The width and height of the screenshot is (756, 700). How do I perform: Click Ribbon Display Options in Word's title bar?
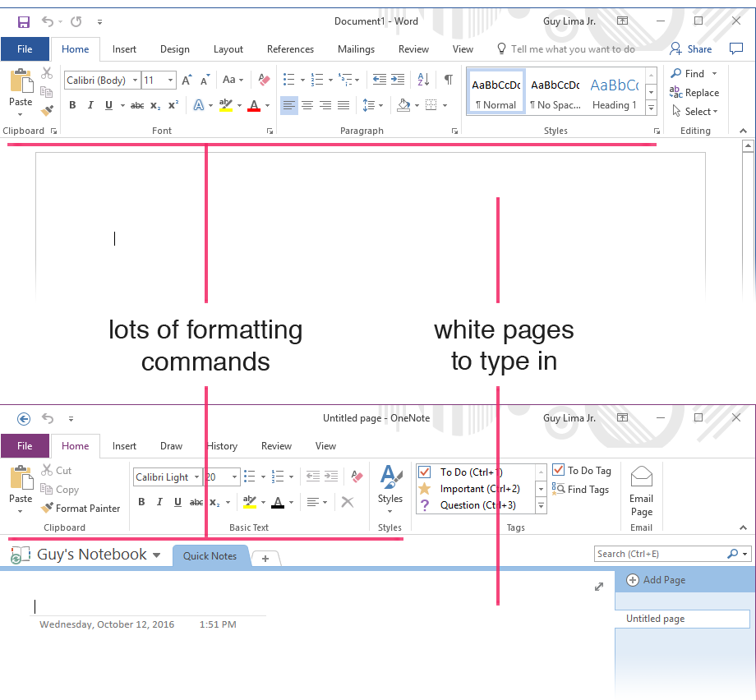click(x=622, y=21)
